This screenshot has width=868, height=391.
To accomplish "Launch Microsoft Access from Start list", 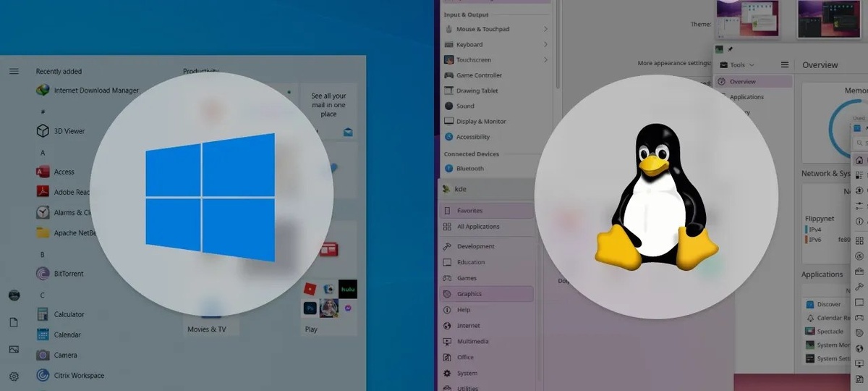I will (56, 172).
